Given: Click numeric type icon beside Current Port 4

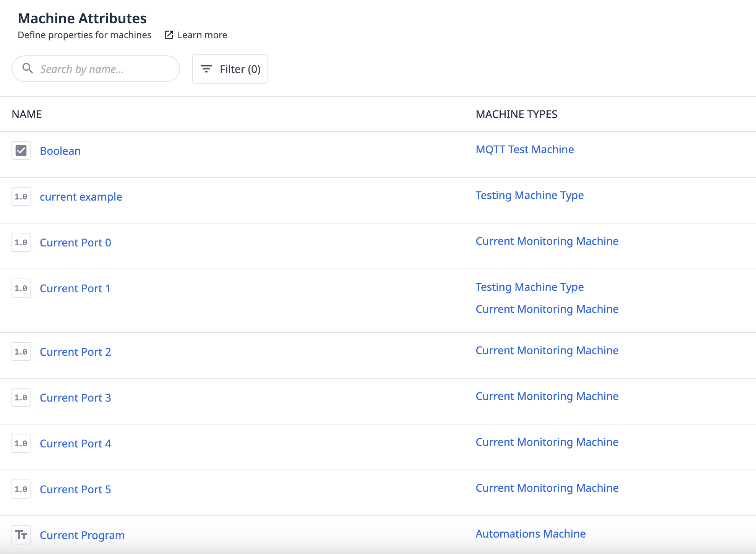Looking at the screenshot, I should click(x=21, y=443).
